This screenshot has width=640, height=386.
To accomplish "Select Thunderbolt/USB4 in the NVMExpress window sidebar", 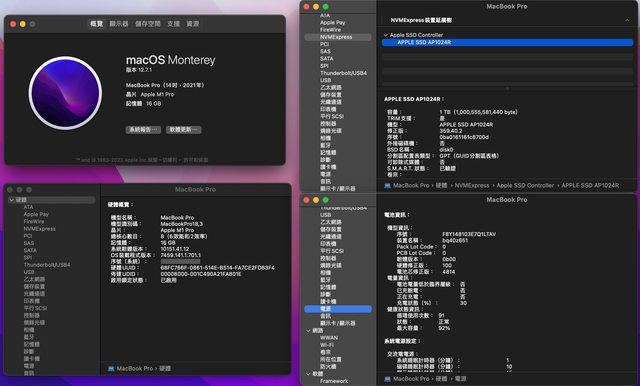I will (x=343, y=73).
